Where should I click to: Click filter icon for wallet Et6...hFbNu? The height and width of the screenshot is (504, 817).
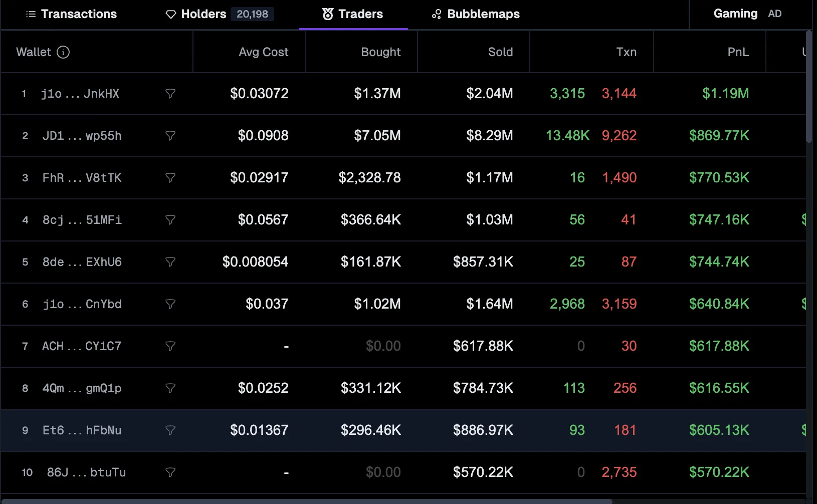coord(170,430)
